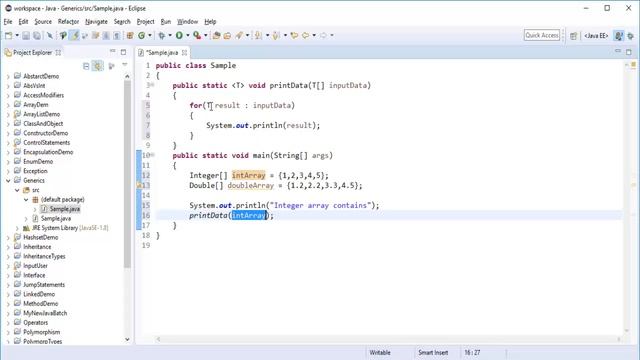Maximize the Project Explorer view
This screenshot has width=640, height=360.
[x=123, y=52]
